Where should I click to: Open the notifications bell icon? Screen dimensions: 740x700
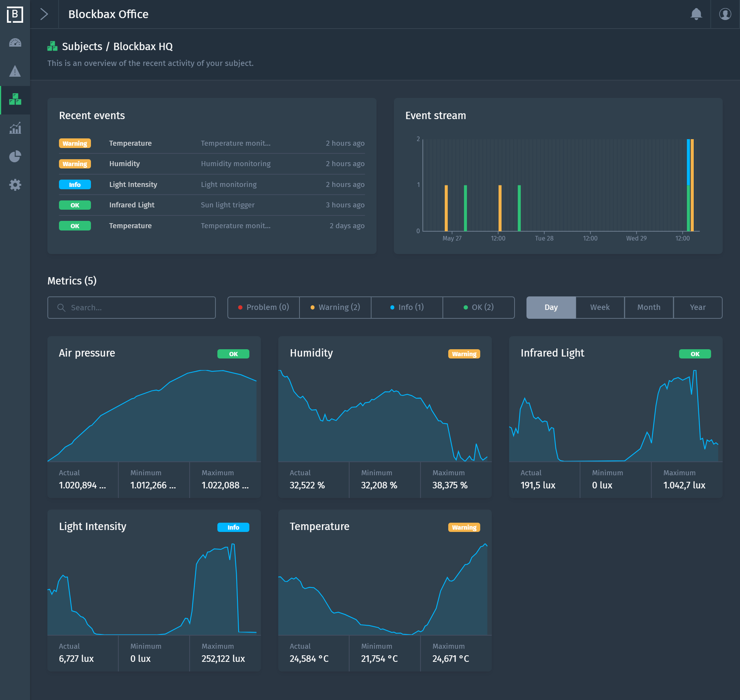click(x=696, y=15)
